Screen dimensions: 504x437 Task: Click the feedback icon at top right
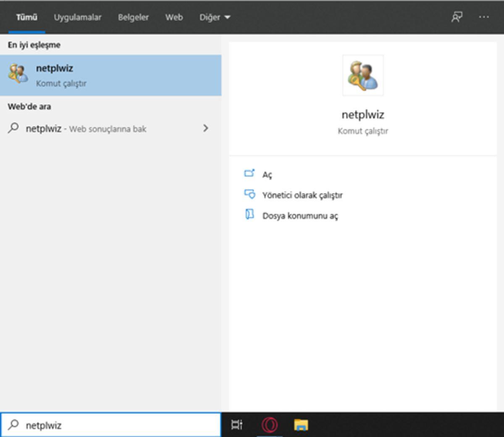coord(456,17)
